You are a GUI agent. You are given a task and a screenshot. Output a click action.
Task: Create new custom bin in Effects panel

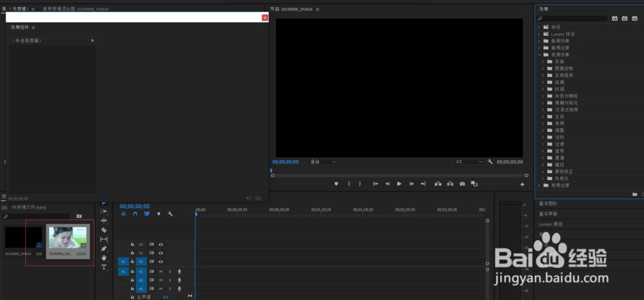click(634, 194)
